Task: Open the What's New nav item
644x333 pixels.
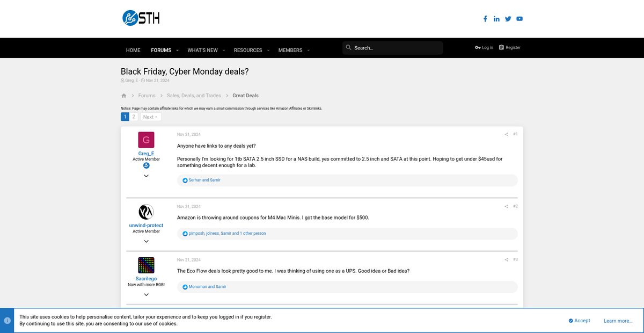Action: pos(202,50)
